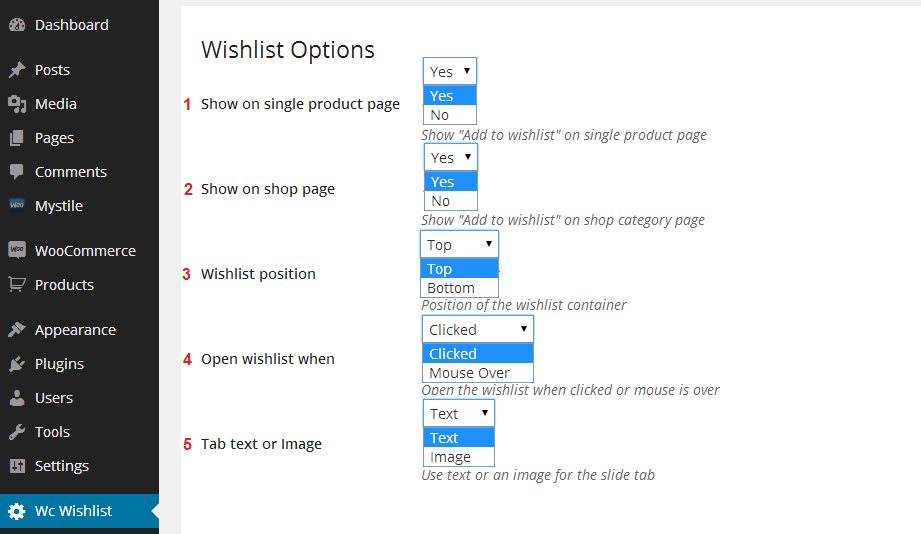Click the Appearance paintbrush icon
Screen dimensions: 921x534
[x=17, y=330]
